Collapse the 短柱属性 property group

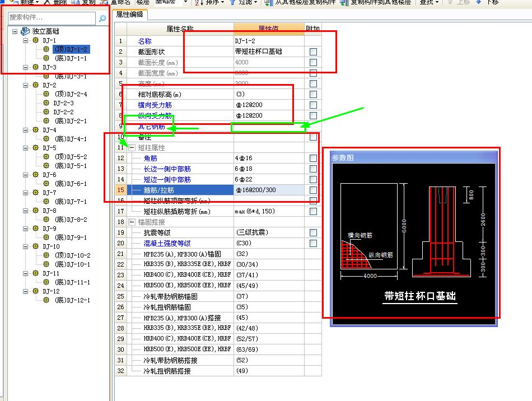click(132, 148)
